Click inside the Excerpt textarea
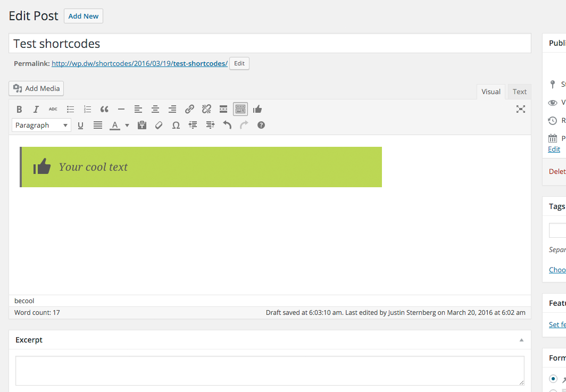Viewport: 566px width, 392px height. click(270, 371)
